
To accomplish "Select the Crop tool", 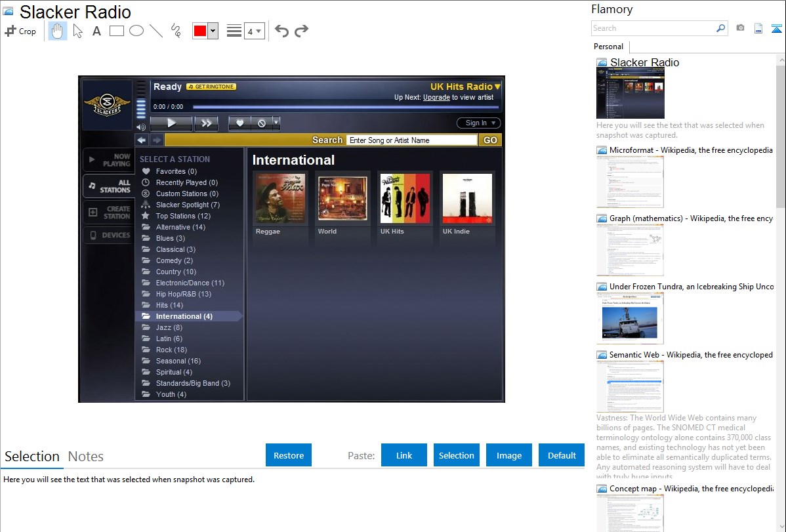I will point(20,31).
